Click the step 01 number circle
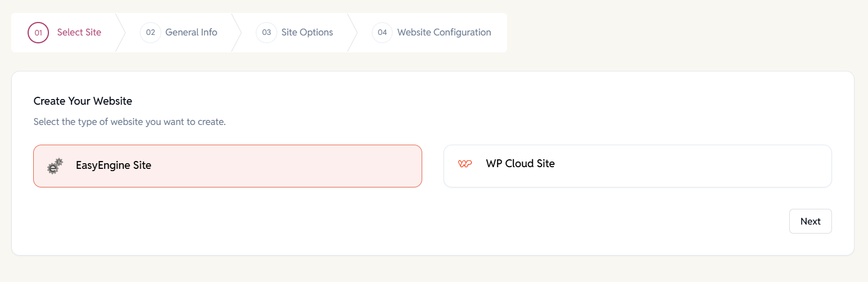This screenshot has height=282, width=868. [38, 33]
